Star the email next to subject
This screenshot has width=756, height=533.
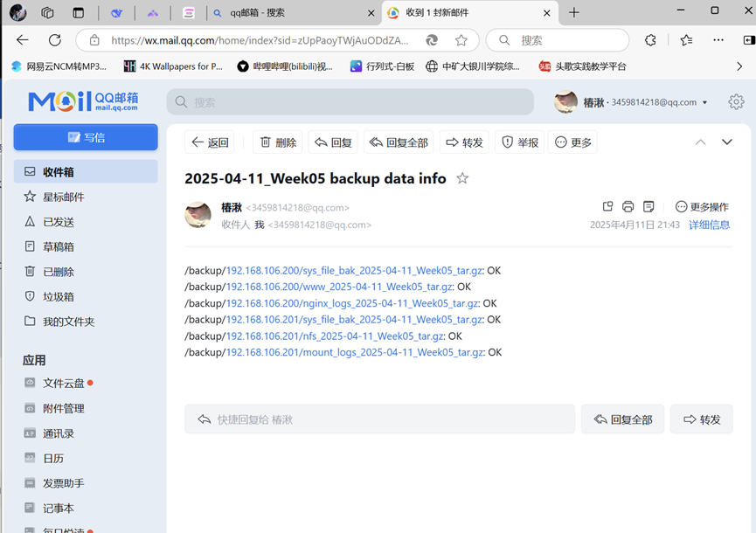(462, 178)
